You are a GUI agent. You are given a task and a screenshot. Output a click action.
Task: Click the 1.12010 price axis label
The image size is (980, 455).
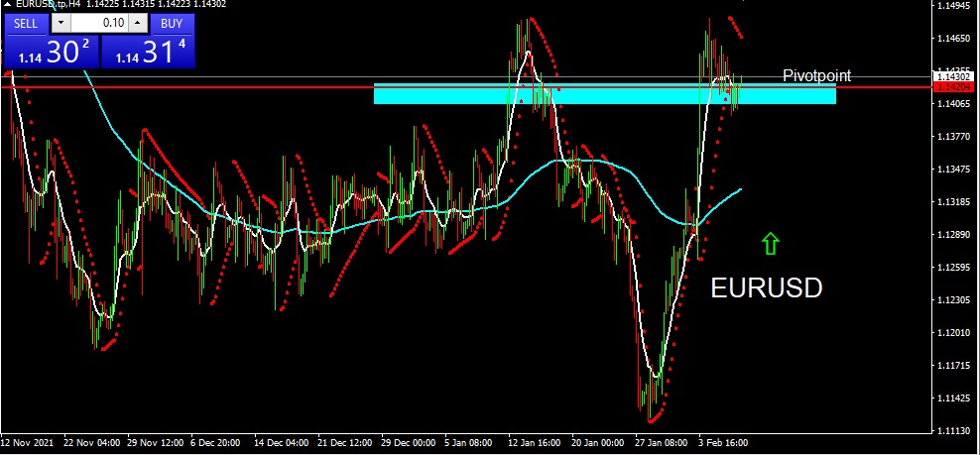[954, 333]
